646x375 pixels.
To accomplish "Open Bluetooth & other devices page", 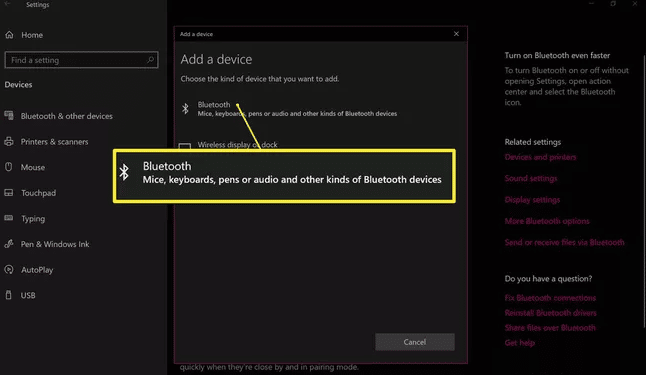I will tap(66, 116).
